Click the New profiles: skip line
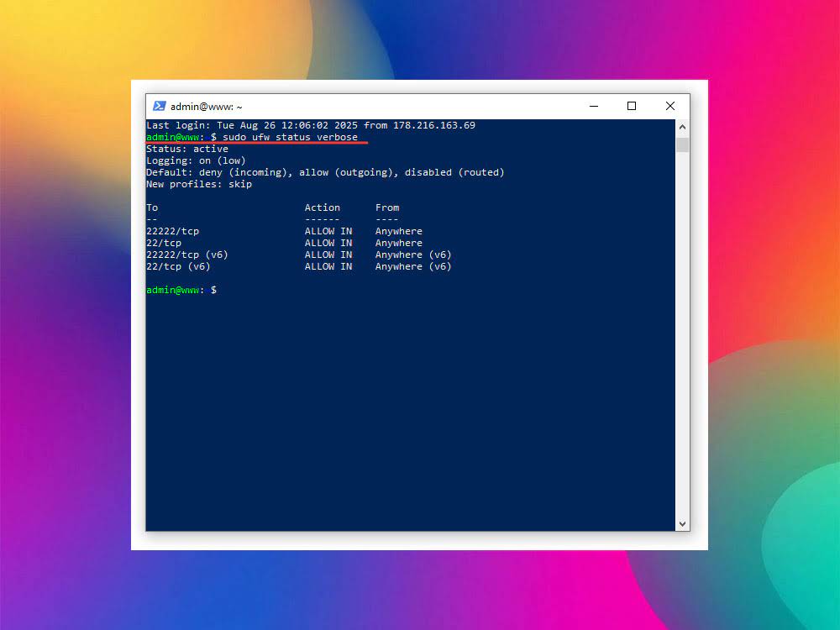Screen dimensions: 840x630 pyautogui.click(x=199, y=184)
